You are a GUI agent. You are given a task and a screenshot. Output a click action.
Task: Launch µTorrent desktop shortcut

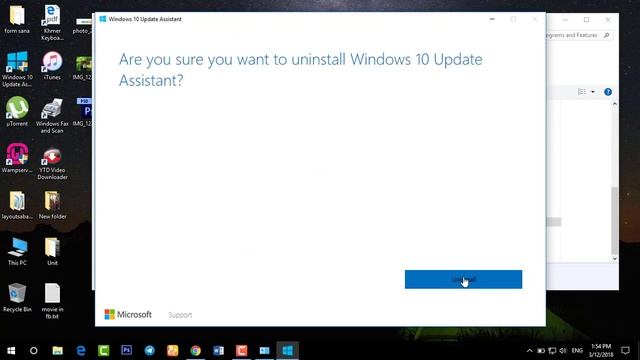point(17,111)
